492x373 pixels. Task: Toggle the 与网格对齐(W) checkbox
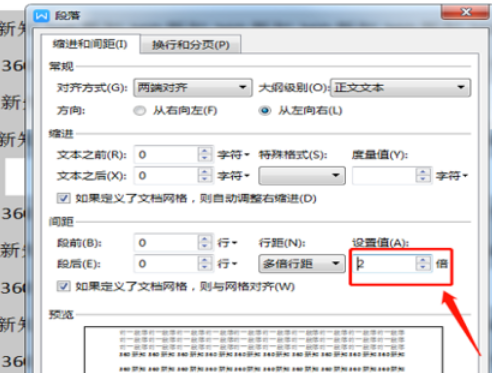63,286
